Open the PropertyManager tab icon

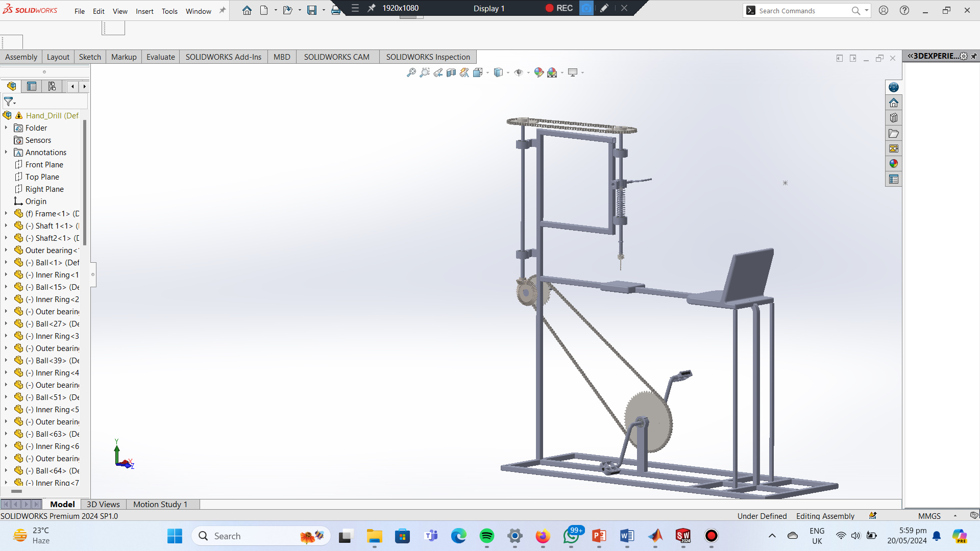(32, 86)
